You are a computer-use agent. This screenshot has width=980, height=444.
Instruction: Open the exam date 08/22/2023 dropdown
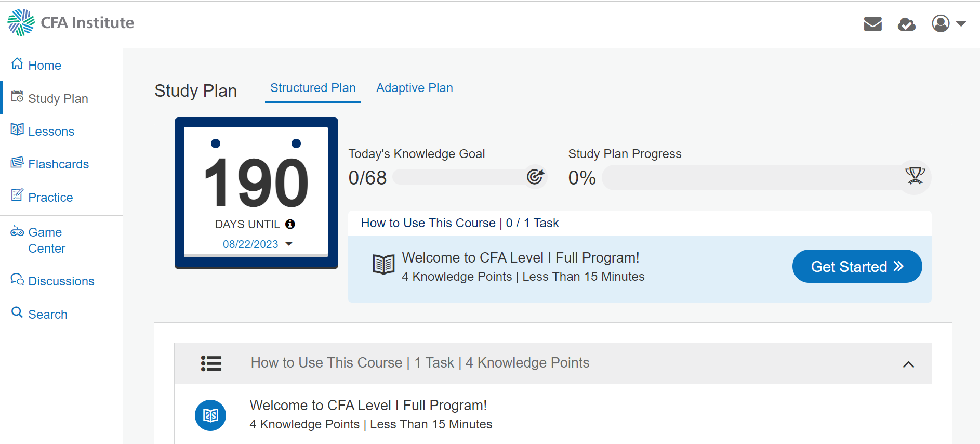pos(258,244)
